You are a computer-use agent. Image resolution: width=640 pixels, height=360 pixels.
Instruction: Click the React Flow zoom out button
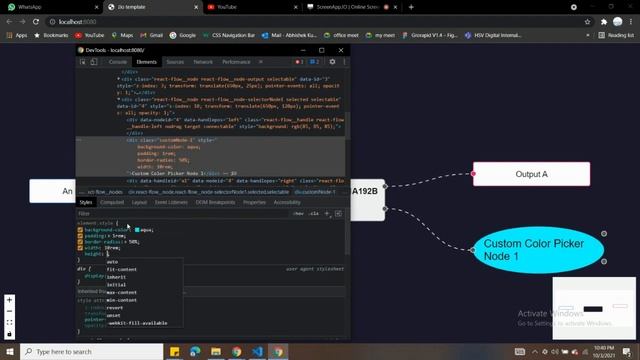coord(9,311)
